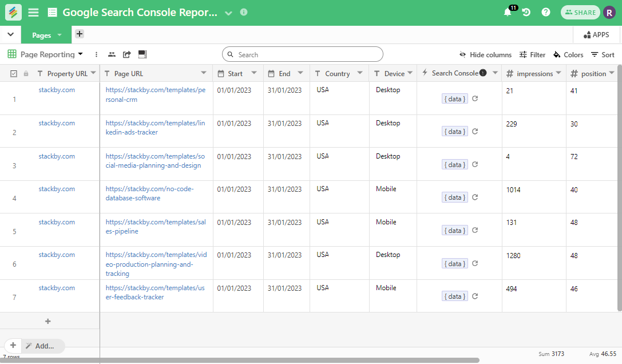Expand the Google Search Console Report title dropdown
Screen dimensions: 622x364
click(x=228, y=12)
